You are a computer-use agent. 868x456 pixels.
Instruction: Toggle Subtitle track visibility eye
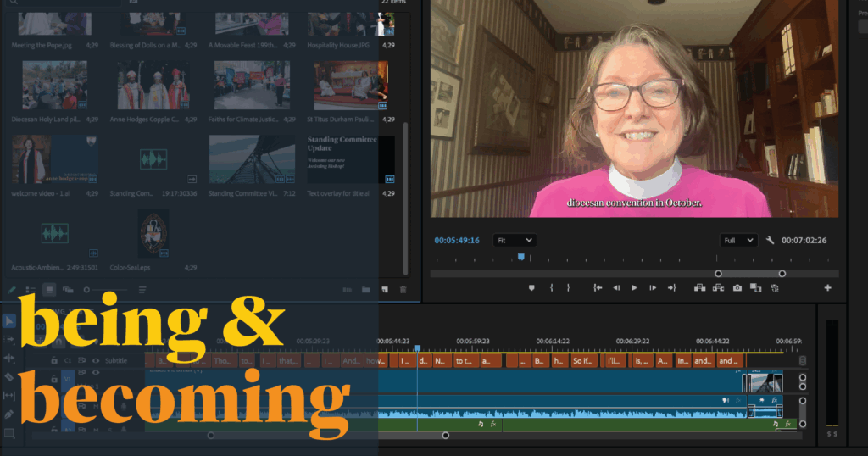95,360
